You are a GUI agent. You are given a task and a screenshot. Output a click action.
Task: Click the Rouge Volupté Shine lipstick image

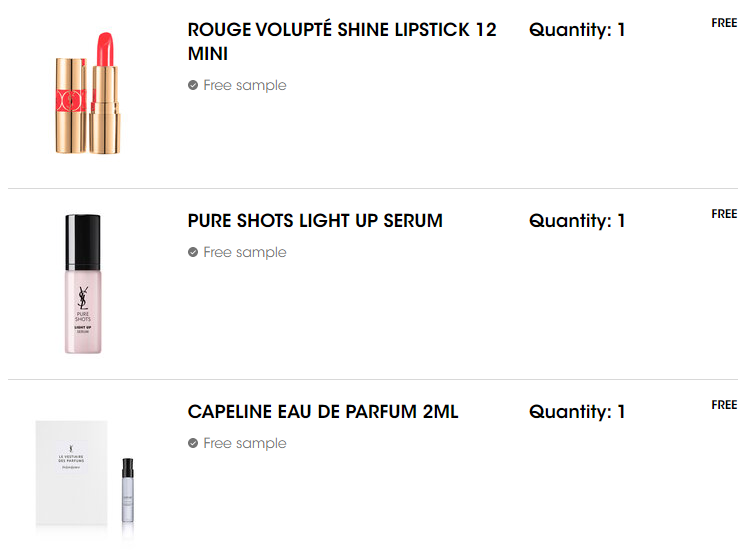pos(88,93)
